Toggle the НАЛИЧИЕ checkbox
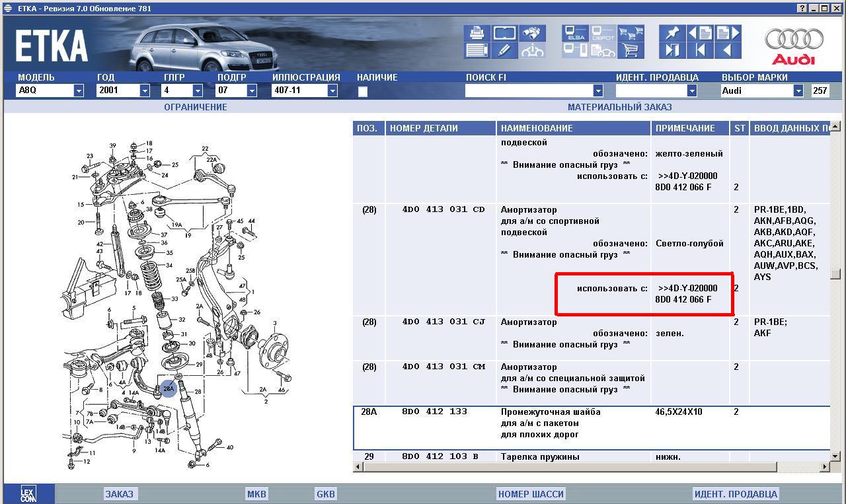Screen dimensions: 846x504 363,92
